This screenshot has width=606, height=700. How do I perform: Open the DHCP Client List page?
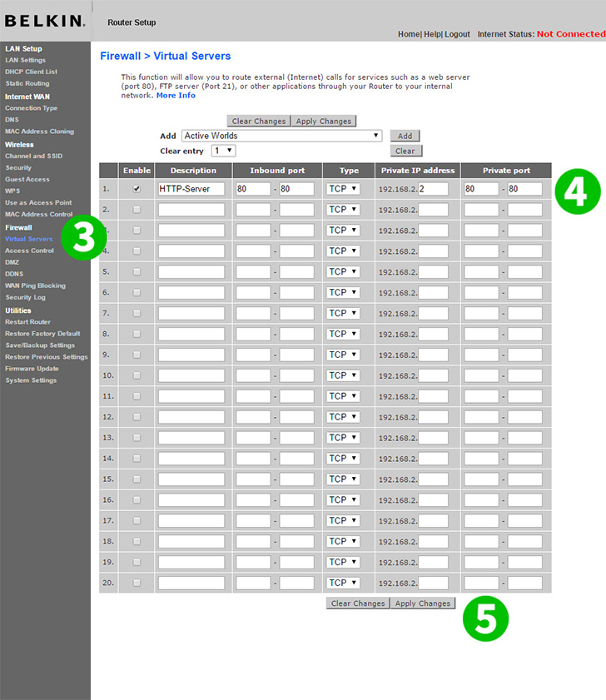[31, 72]
